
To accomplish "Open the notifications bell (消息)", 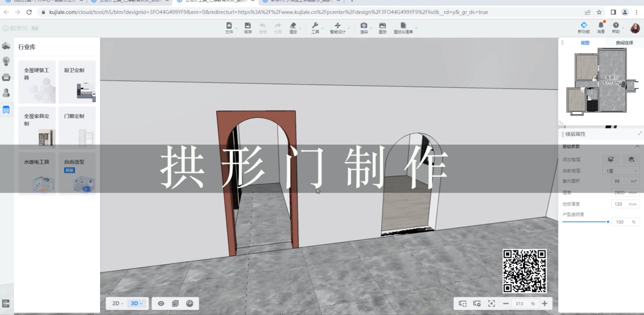I will tap(601, 27).
